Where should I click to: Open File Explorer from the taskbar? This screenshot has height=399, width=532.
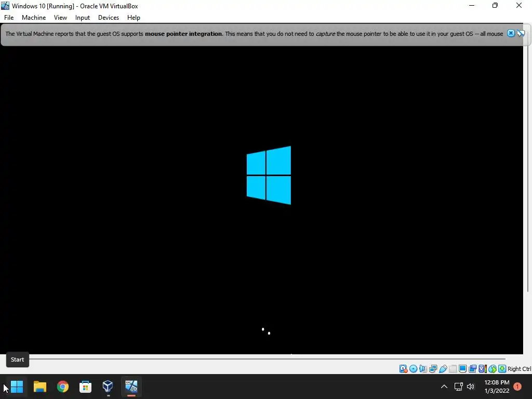point(39,387)
